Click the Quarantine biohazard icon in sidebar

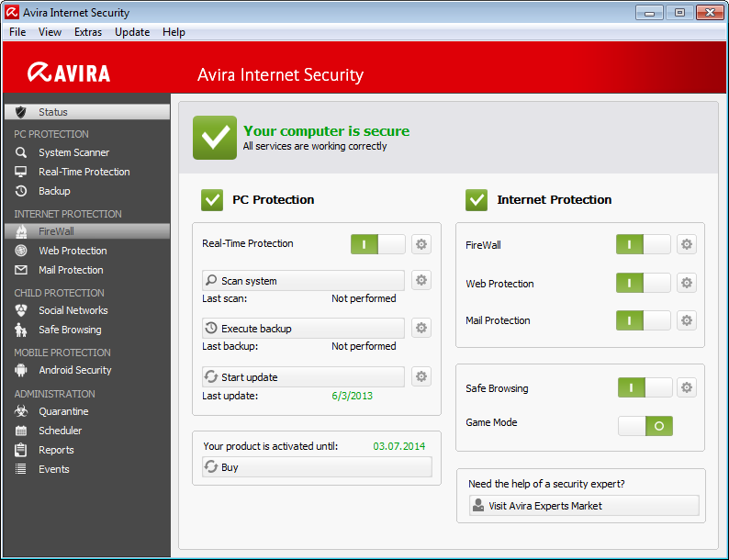21,411
